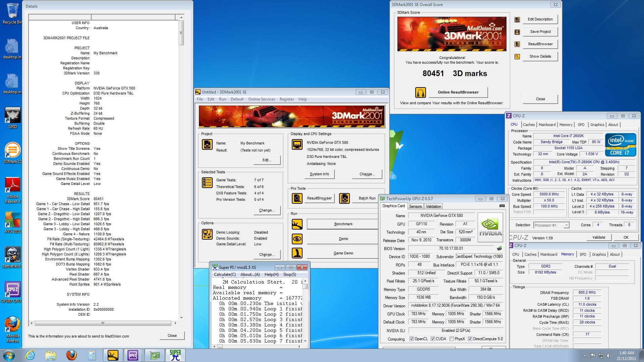Click the 3DMark2001 banner in main window
This screenshot has height=362, width=644.
291,116
